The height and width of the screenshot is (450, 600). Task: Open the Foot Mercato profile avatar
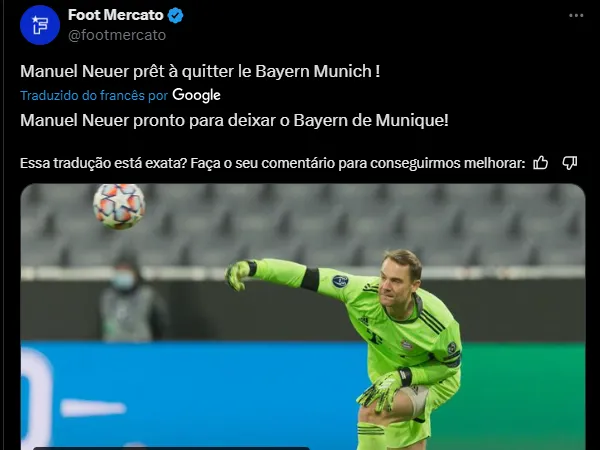pos(40,25)
